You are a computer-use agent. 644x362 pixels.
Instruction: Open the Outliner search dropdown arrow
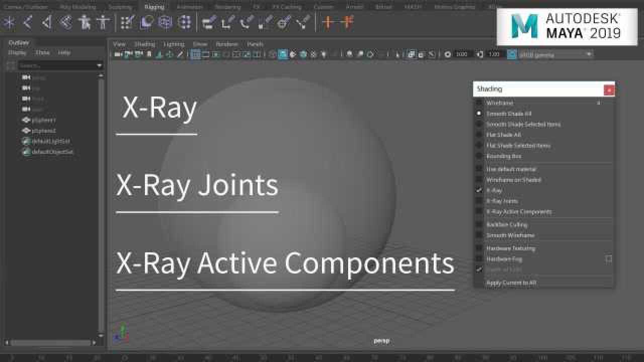(99, 65)
